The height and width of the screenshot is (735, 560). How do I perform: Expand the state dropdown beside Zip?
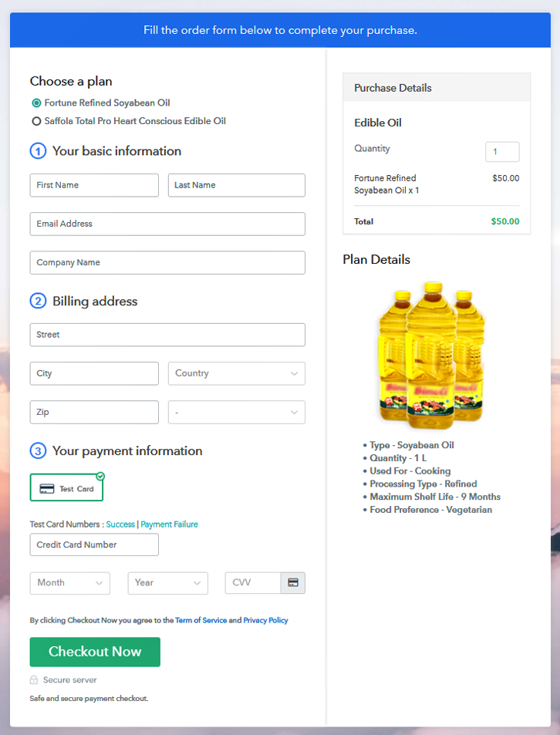pyautogui.click(x=236, y=413)
